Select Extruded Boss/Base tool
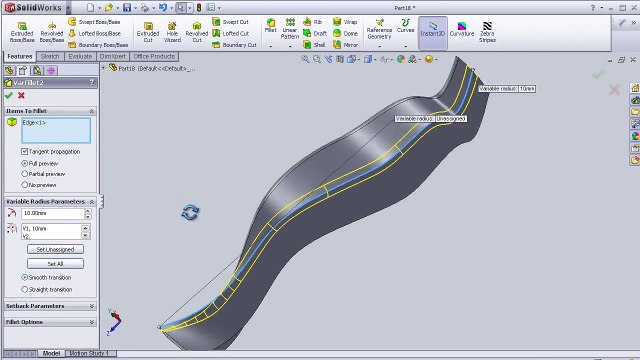This screenshot has height=360, width=640. tap(22, 33)
